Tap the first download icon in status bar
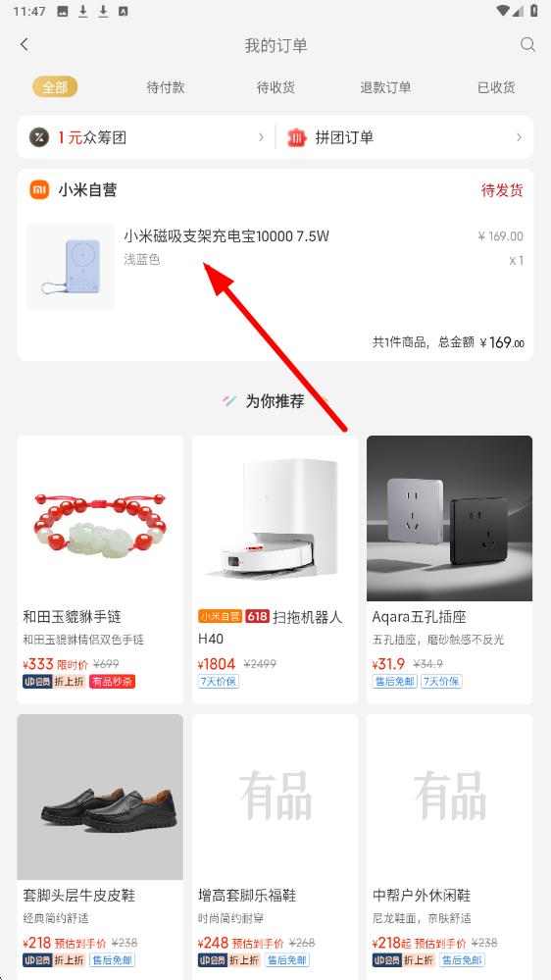This screenshot has width=551, height=980. pyautogui.click(x=83, y=11)
